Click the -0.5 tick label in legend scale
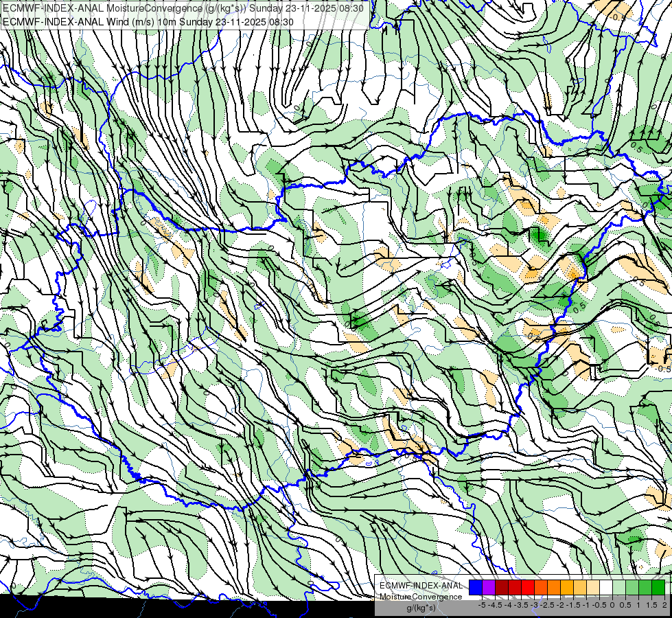This screenshot has height=618, width=672. (x=599, y=605)
